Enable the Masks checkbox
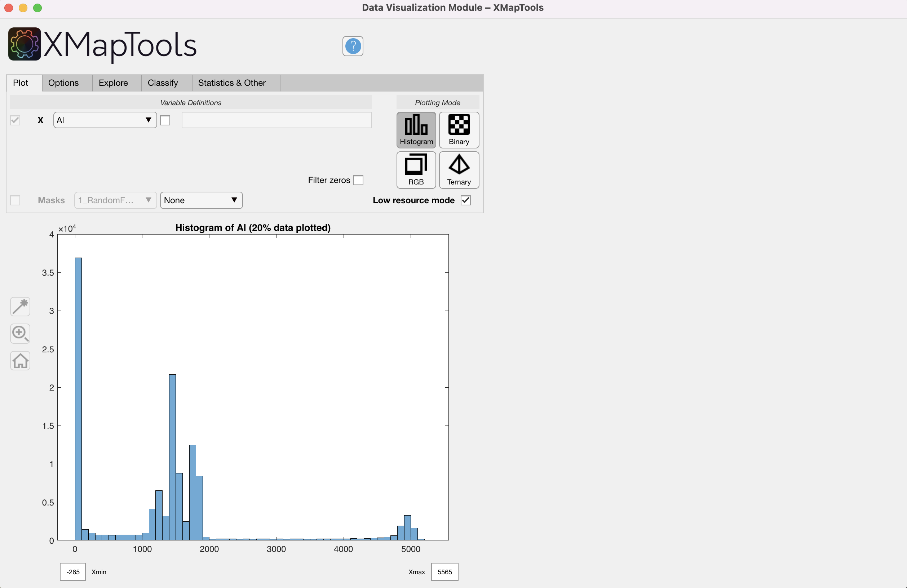Viewport: 907px width, 588px height. point(15,200)
